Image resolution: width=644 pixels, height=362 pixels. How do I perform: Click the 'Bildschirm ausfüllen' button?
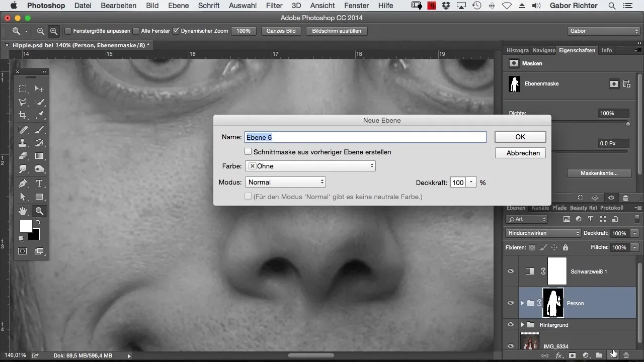[337, 31]
